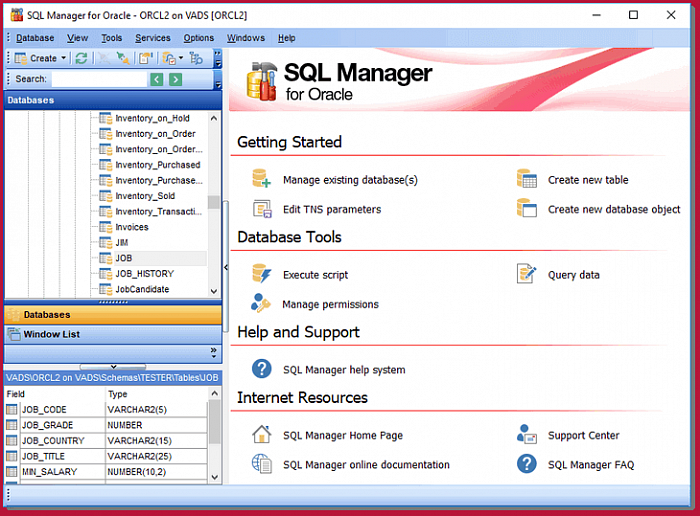Select the Inventory_on_Hold table
Screen dimensions: 700x516
(152, 118)
